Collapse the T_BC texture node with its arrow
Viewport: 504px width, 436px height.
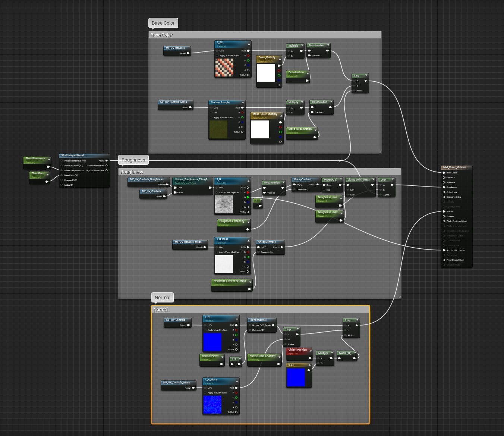tap(249, 44)
